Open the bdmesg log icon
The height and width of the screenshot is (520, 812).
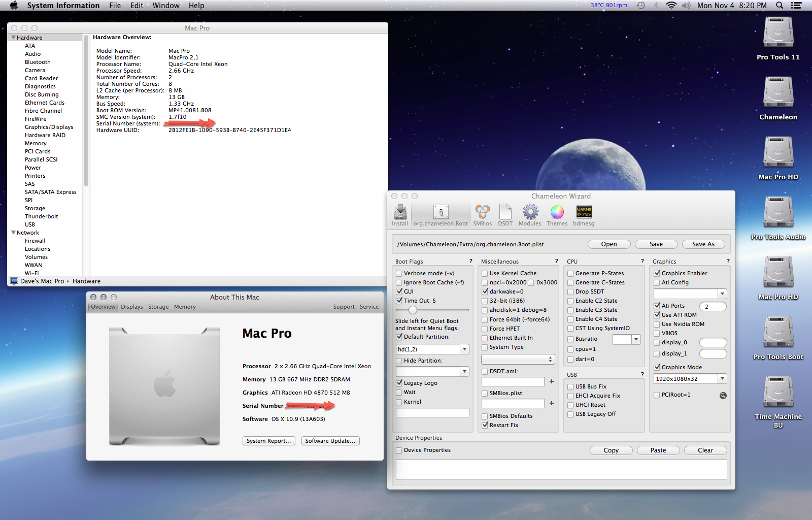pos(584,212)
